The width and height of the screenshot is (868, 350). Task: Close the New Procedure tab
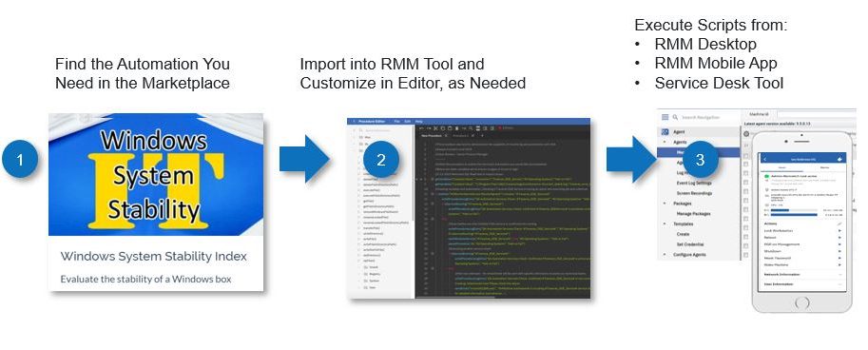point(446,136)
